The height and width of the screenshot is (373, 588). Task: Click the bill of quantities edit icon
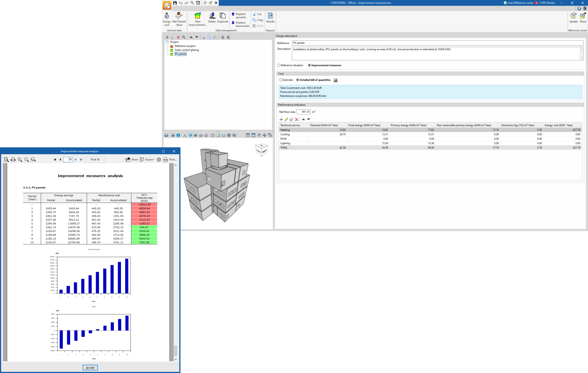[x=336, y=80]
